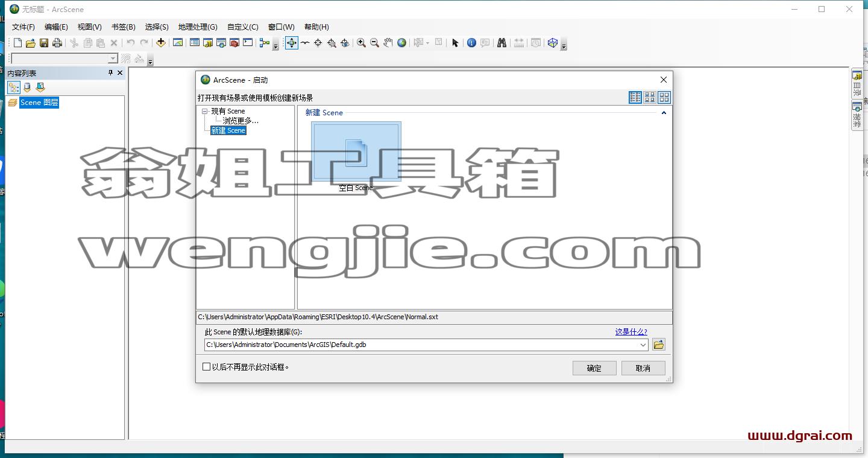Image resolution: width=868 pixels, height=458 pixels.
Task: Open the ArcToolbox red toolbox icon
Action: tap(234, 43)
